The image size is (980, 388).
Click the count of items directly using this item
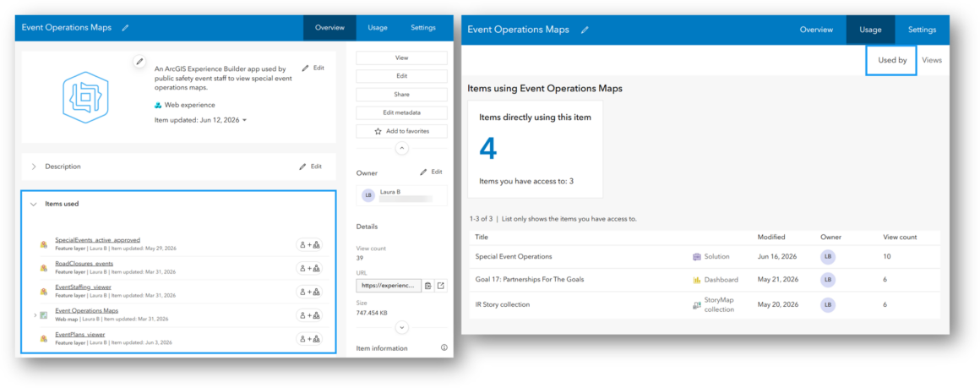click(488, 149)
